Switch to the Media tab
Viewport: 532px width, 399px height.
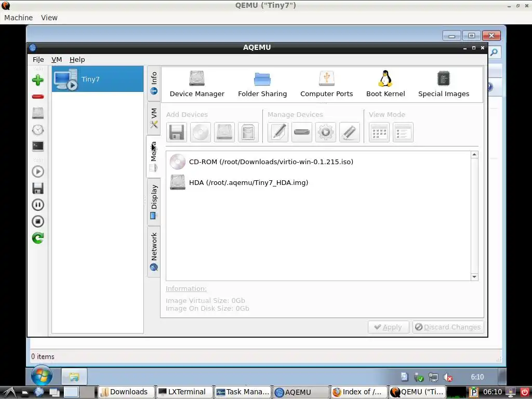click(153, 156)
